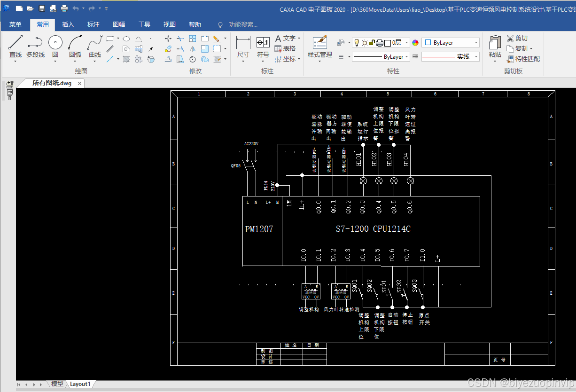Open the layer settings icon
The image size is (576, 392).
tap(340, 42)
